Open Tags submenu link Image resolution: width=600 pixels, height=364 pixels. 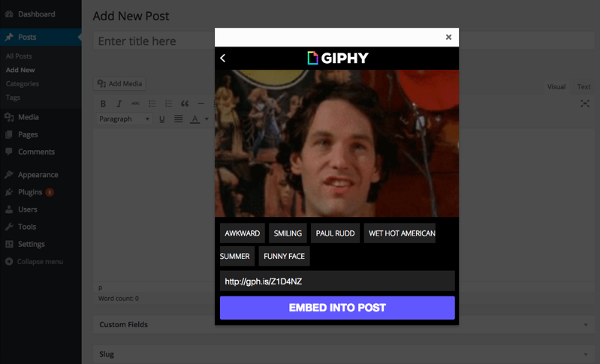click(13, 98)
